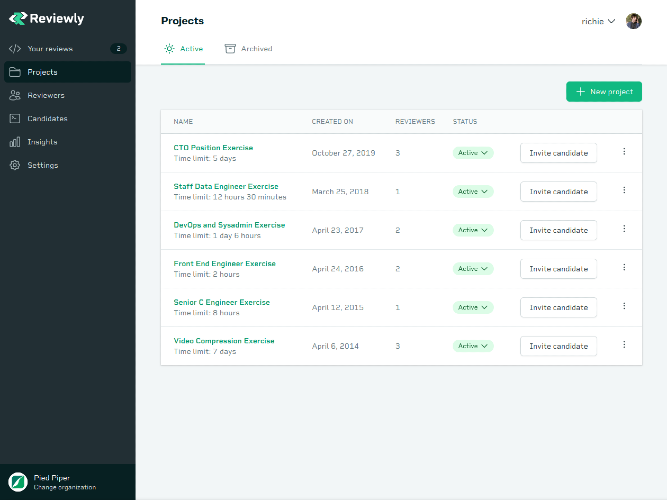Click the Settings gear icon
The height and width of the screenshot is (500, 667).
pos(15,165)
